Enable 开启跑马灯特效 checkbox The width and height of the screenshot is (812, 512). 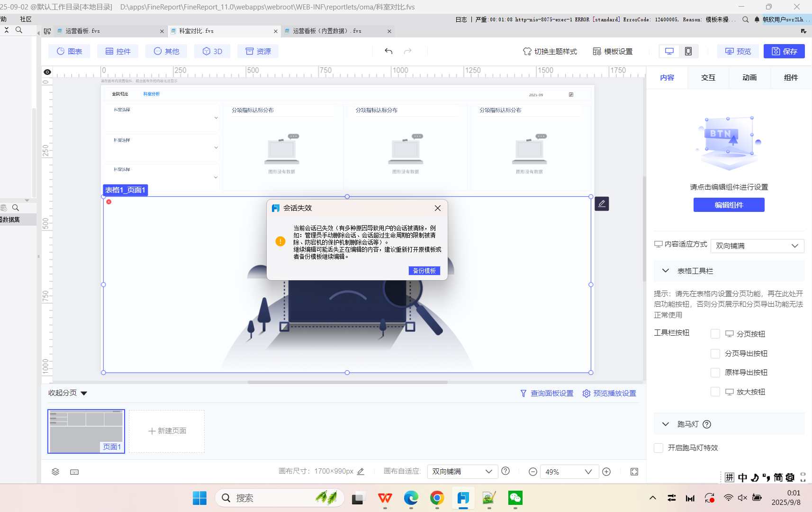(659, 448)
